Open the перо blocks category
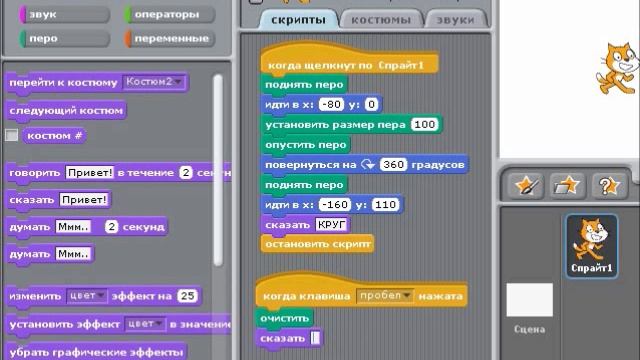640x360 pixels. (x=64, y=39)
